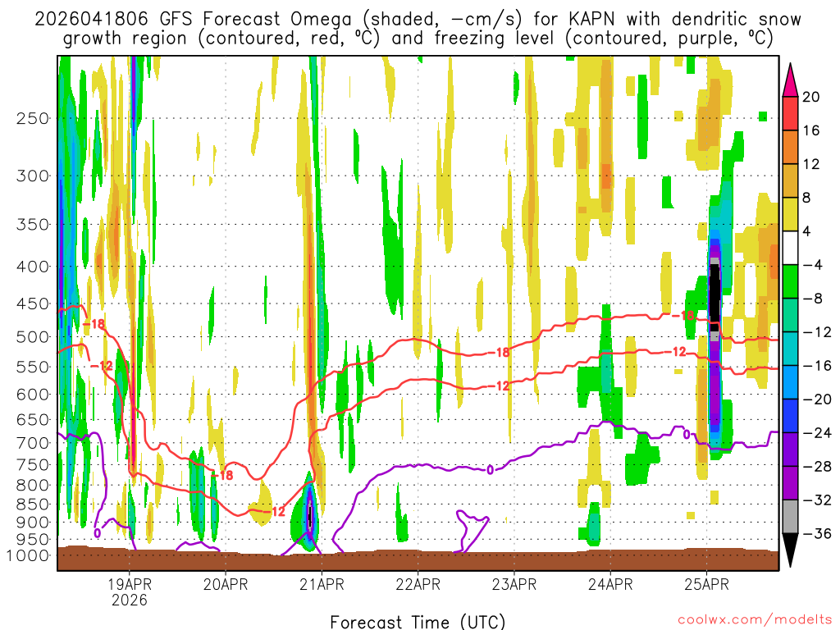This screenshot has width=840, height=630.
Task: Click the 19APR date label
Action: [x=129, y=584]
